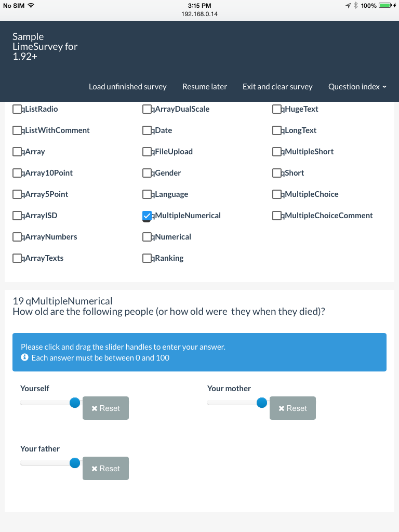Image resolution: width=399 pixels, height=532 pixels.
Task: Tap the Wi-Fi signal icon
Action: coord(31,5)
